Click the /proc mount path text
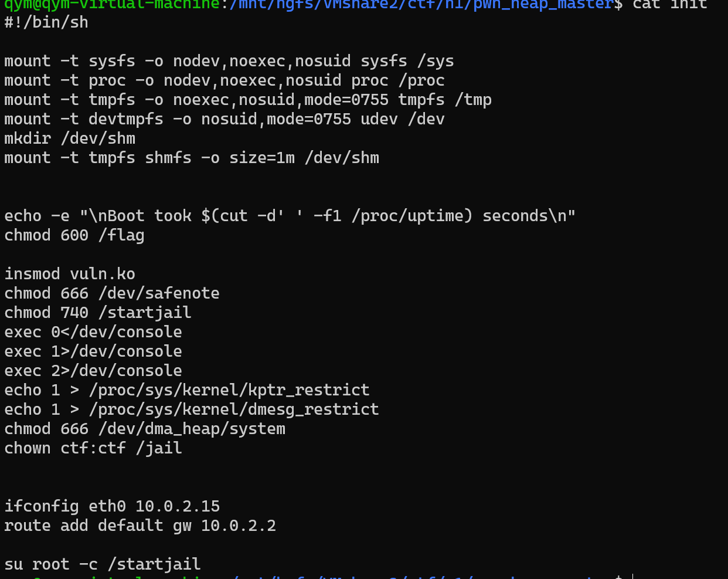Image resolution: width=728 pixels, height=579 pixels. click(x=421, y=80)
